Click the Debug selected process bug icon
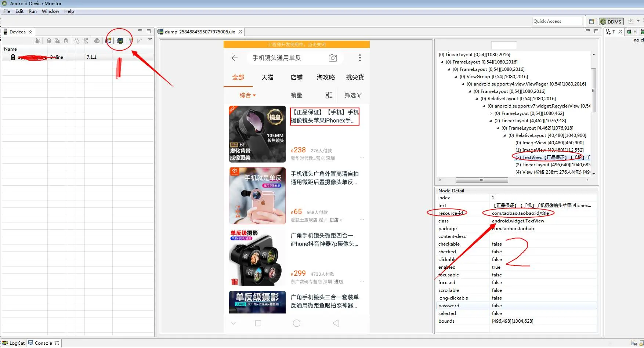 [x=37, y=41]
